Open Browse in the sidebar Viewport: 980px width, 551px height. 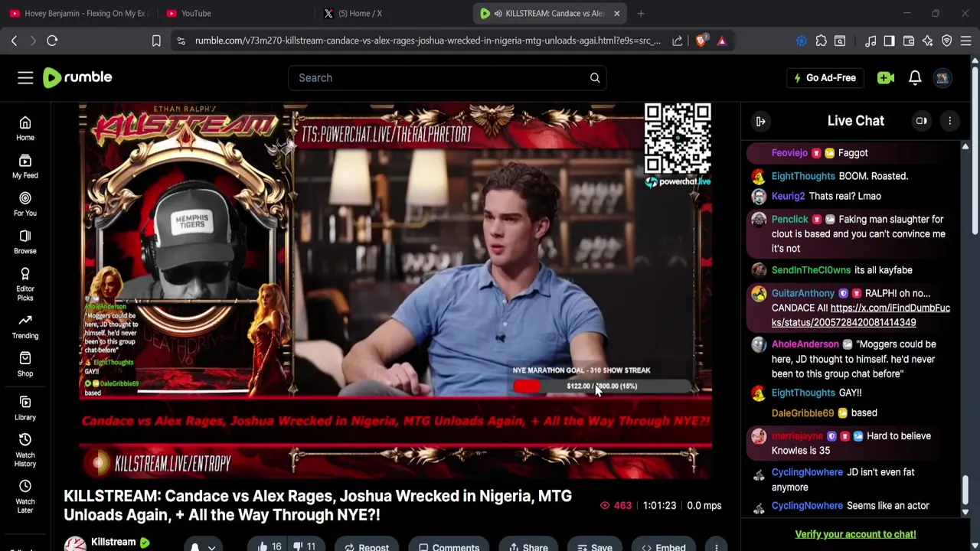[25, 242]
